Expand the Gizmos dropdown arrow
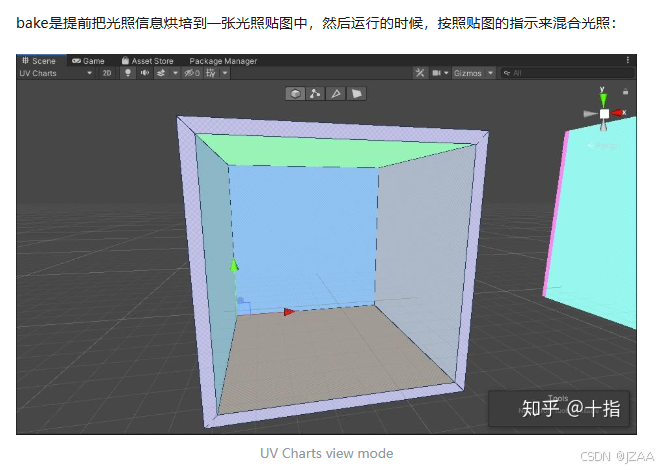Image resolution: width=659 pixels, height=470 pixels. point(490,73)
